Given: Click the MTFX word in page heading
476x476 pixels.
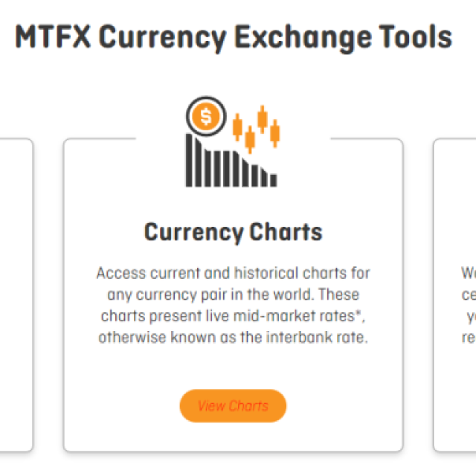Looking at the screenshot, I should pos(53,37).
